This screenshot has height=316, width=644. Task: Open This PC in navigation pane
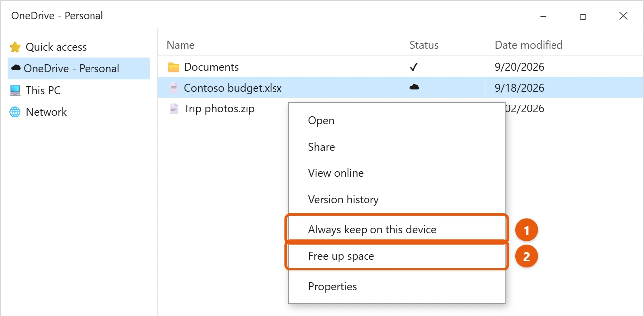pyautogui.click(x=79, y=90)
